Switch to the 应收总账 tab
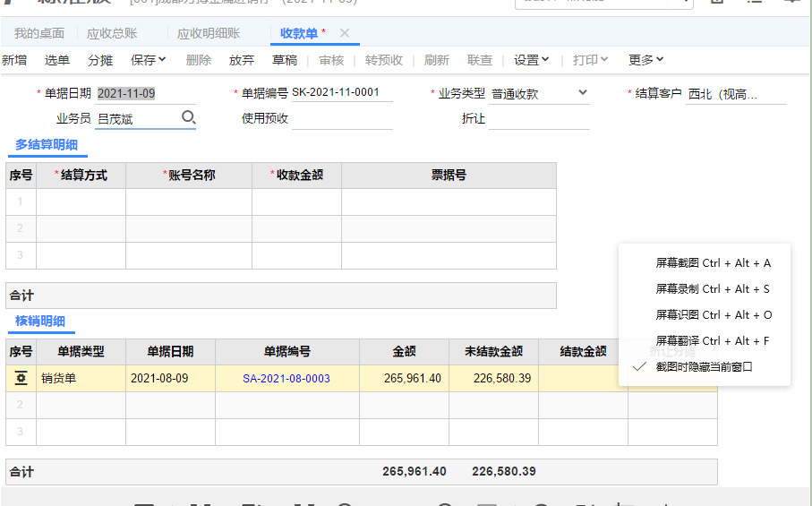 [112, 34]
